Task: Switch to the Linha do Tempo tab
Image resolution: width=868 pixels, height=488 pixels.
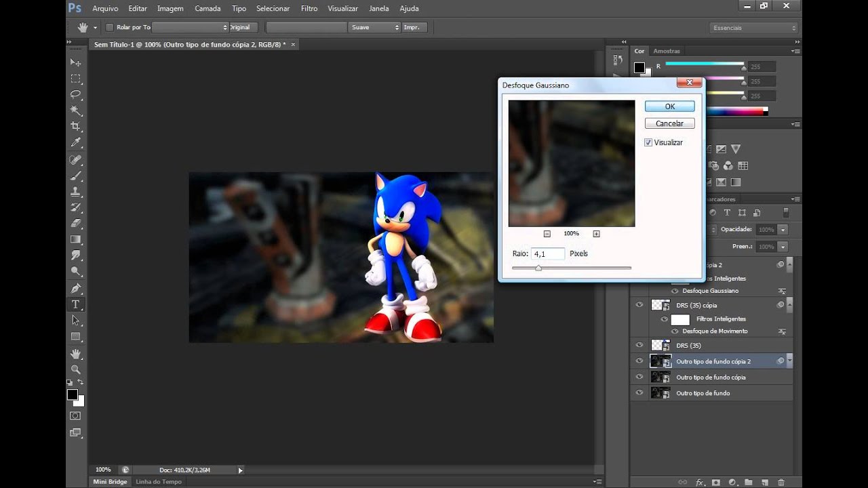Action: [159, 482]
